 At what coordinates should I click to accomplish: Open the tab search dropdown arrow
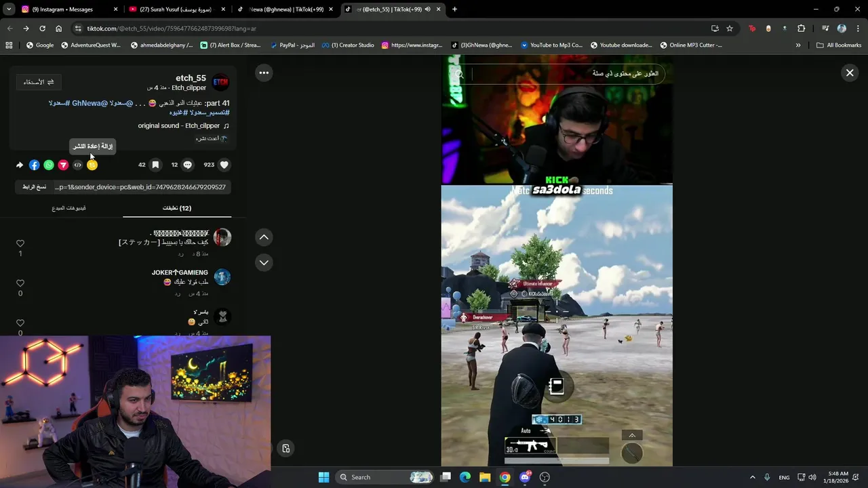[x=9, y=9]
